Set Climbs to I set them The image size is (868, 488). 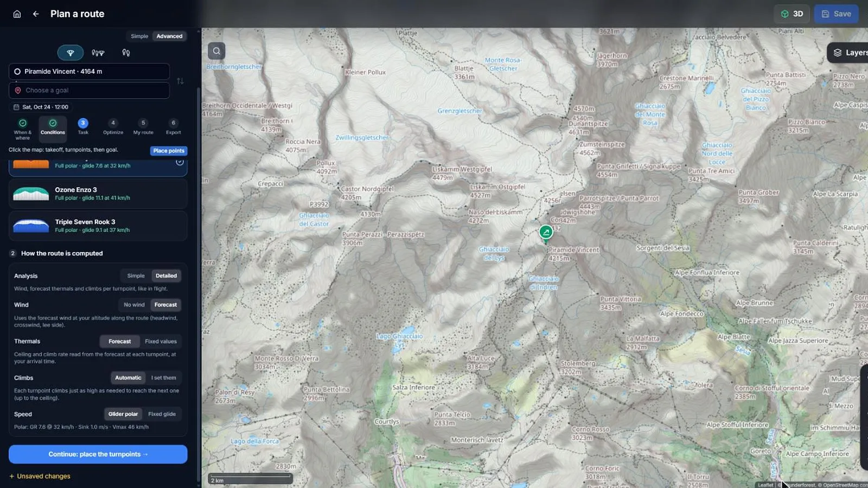[163, 378]
